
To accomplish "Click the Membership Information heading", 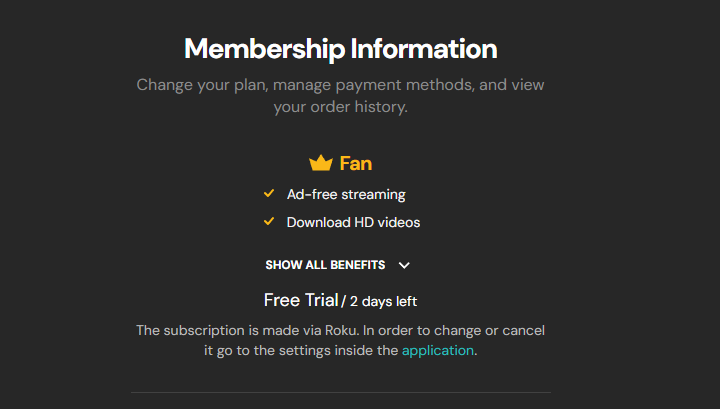I will coord(340,49).
